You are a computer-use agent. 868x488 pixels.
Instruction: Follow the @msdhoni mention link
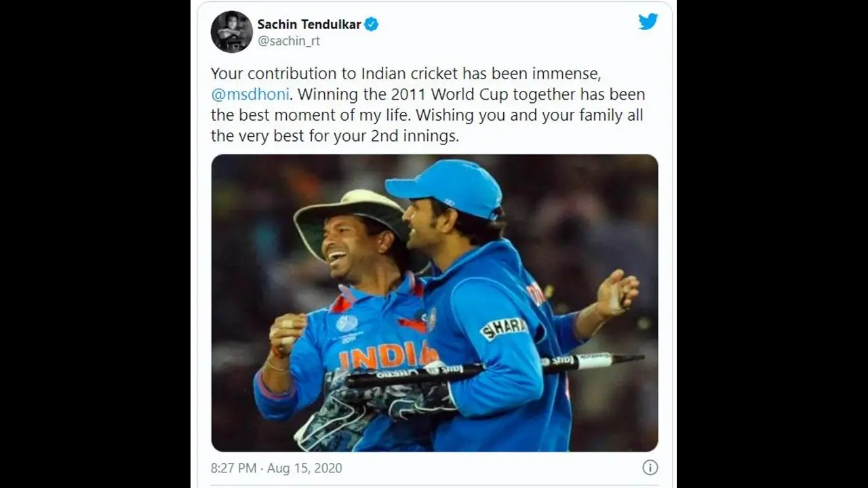[x=251, y=94]
